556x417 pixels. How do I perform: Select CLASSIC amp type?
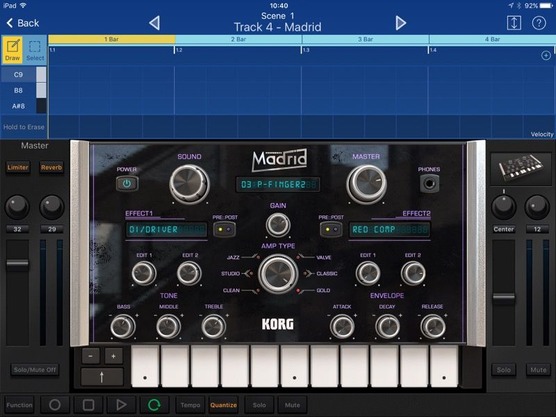pyautogui.click(x=327, y=273)
